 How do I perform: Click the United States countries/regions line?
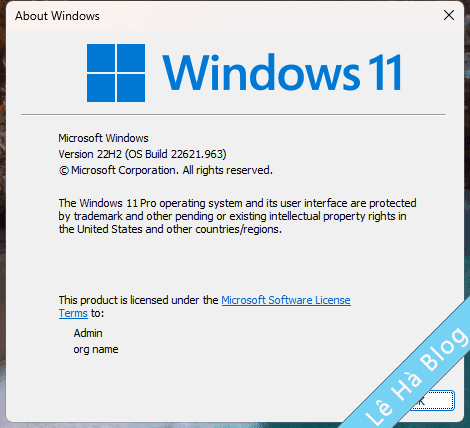(x=170, y=229)
